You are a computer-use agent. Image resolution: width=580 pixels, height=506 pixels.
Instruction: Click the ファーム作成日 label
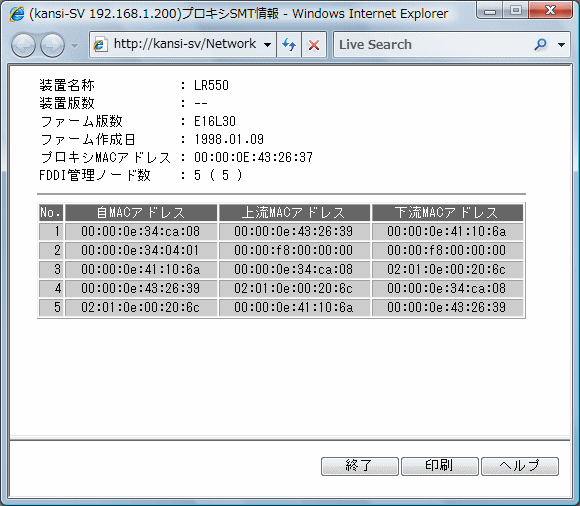(88, 139)
